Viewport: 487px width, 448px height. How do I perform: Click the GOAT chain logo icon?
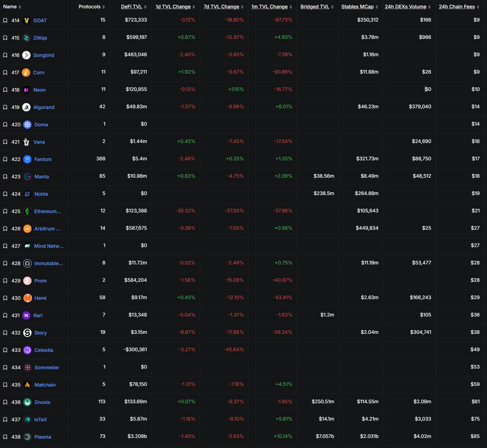pos(27,21)
